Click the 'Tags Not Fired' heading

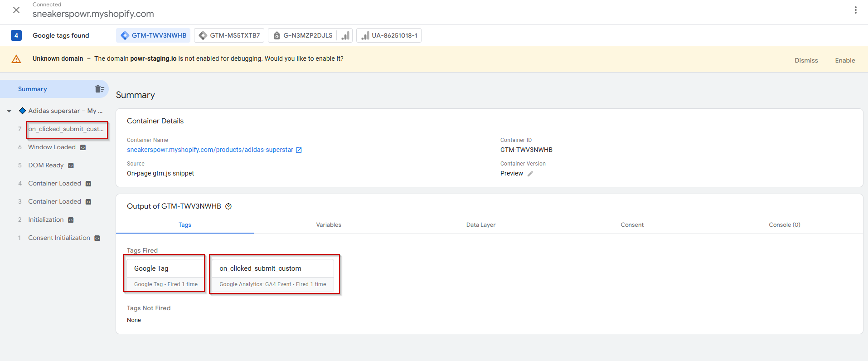[149, 308]
